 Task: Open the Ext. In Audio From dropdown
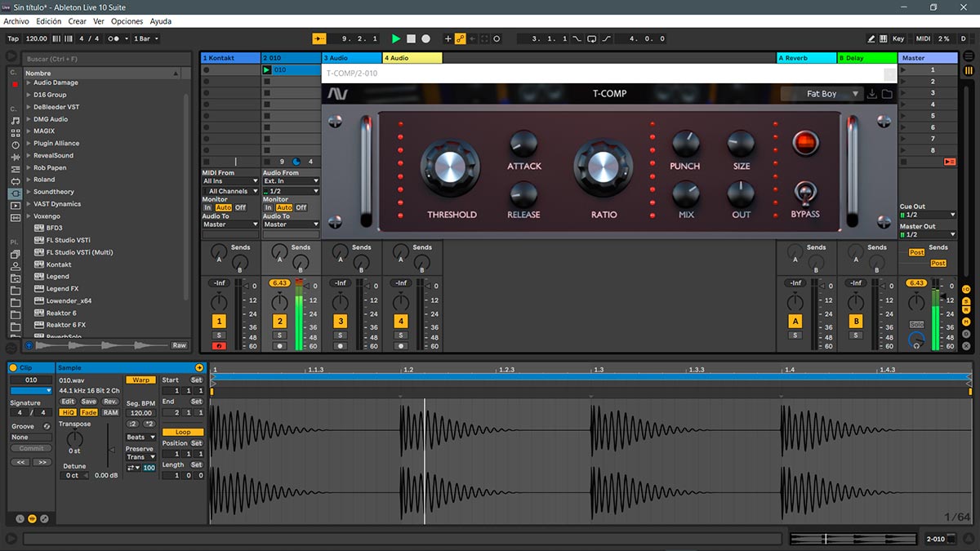pyautogui.click(x=291, y=181)
